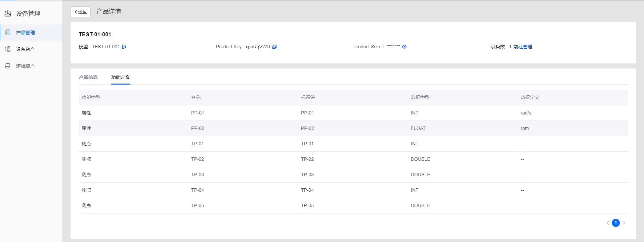Switch to the 产品信息 tab
644x242 pixels.
tap(88, 77)
